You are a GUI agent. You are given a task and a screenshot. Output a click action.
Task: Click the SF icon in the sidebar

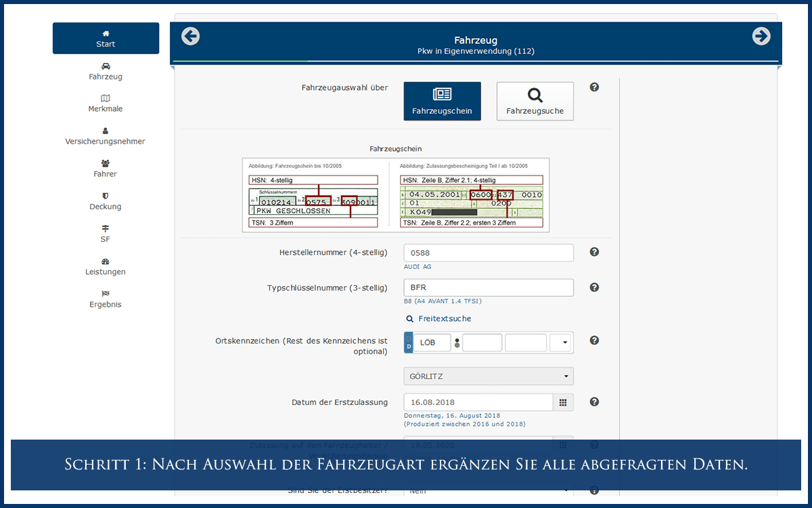pyautogui.click(x=106, y=228)
